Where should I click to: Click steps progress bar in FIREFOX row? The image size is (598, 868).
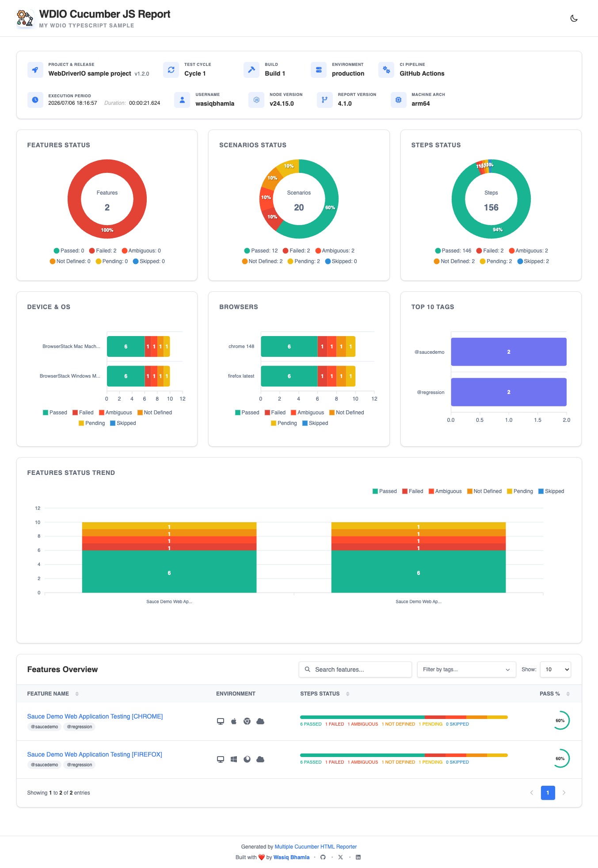404,755
